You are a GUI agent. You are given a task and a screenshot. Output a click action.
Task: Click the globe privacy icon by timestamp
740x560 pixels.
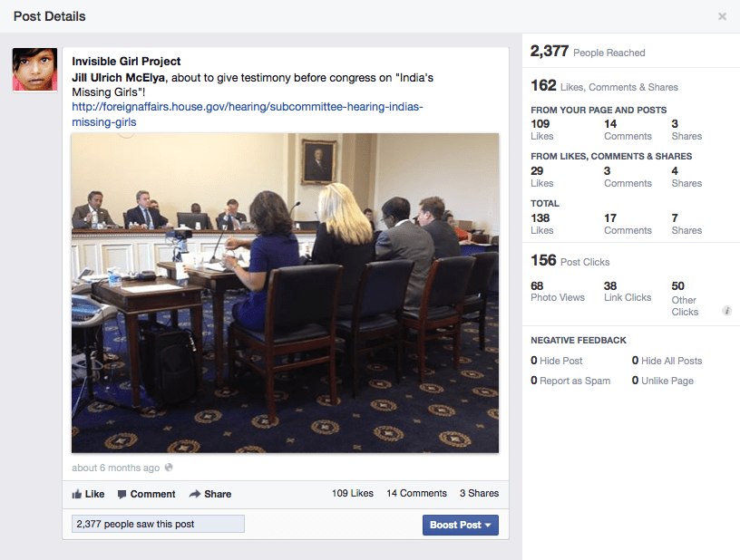[169, 468]
